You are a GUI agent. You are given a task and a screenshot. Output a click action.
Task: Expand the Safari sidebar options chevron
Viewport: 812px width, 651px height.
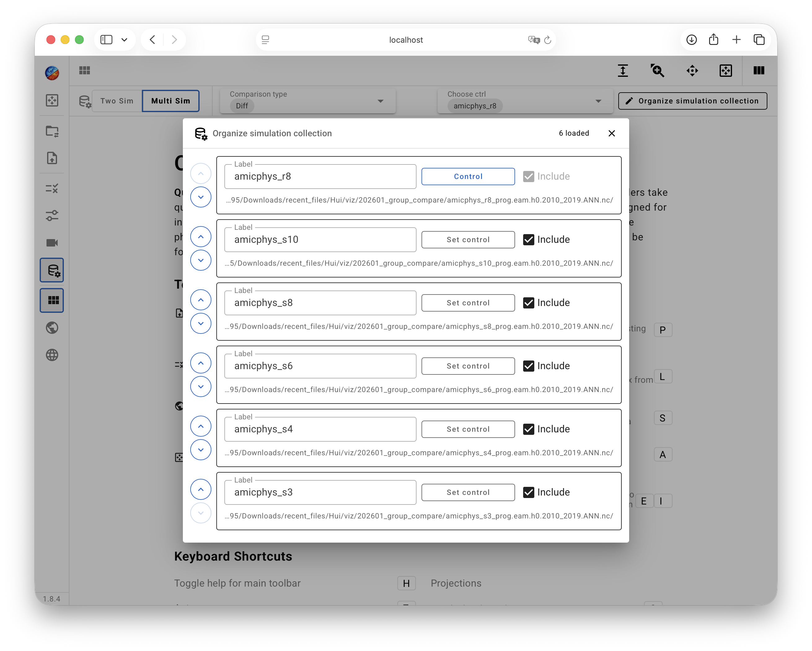(x=124, y=40)
